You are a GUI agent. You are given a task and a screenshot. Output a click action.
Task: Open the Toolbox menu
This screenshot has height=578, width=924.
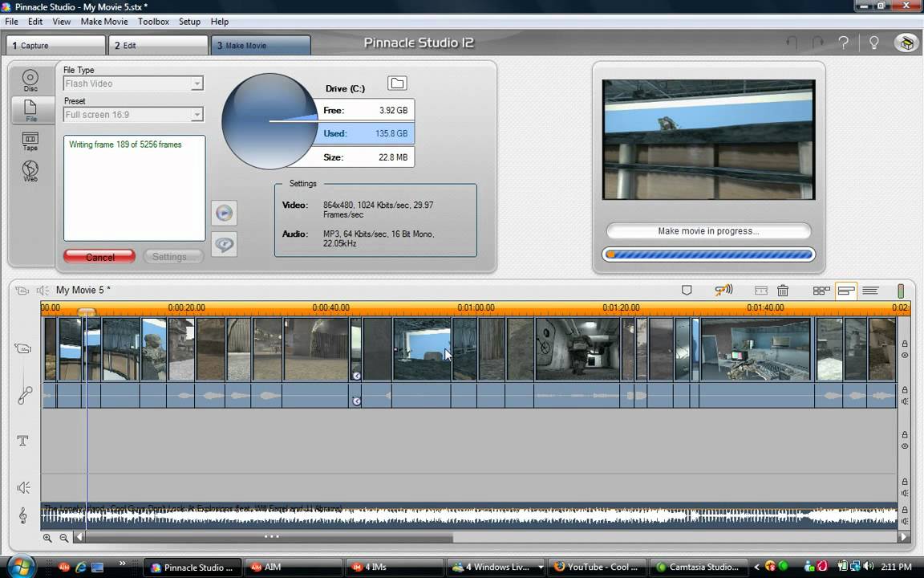[x=153, y=21]
